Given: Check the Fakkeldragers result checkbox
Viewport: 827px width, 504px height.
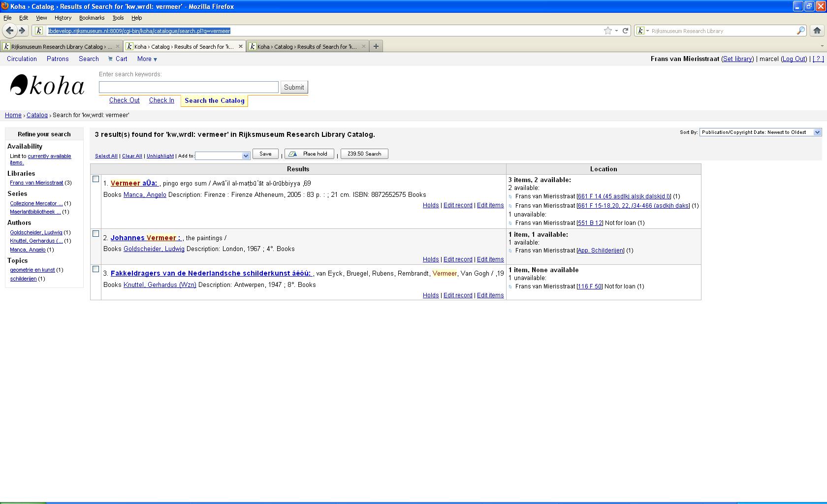Looking at the screenshot, I should [96, 269].
